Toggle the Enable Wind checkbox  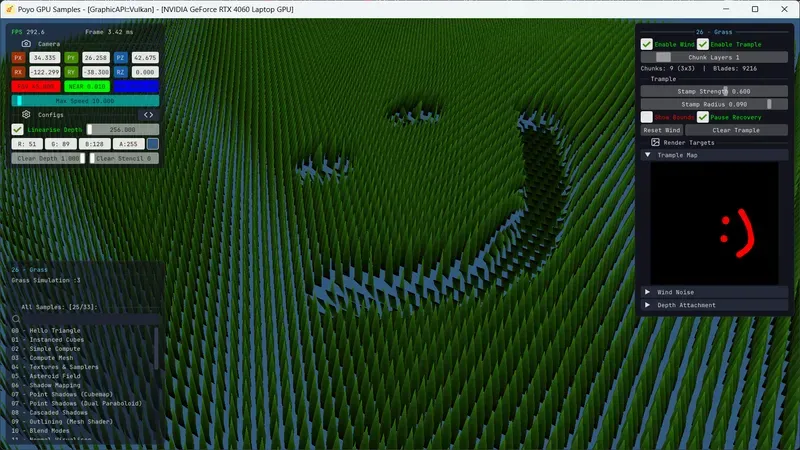[646, 44]
